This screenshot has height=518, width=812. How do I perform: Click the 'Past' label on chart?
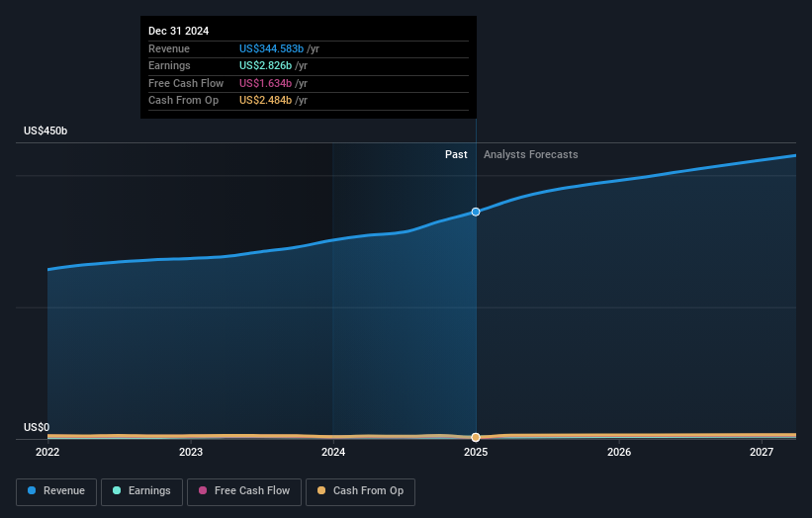(x=456, y=154)
